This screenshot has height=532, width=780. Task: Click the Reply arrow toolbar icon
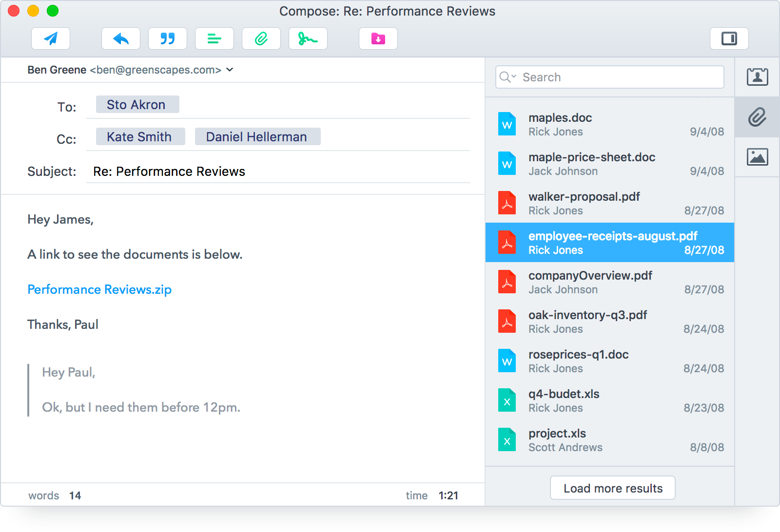121,38
